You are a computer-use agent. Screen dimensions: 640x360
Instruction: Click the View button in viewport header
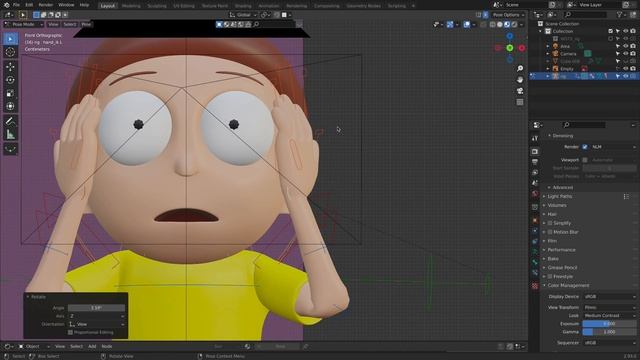pyautogui.click(x=53, y=24)
